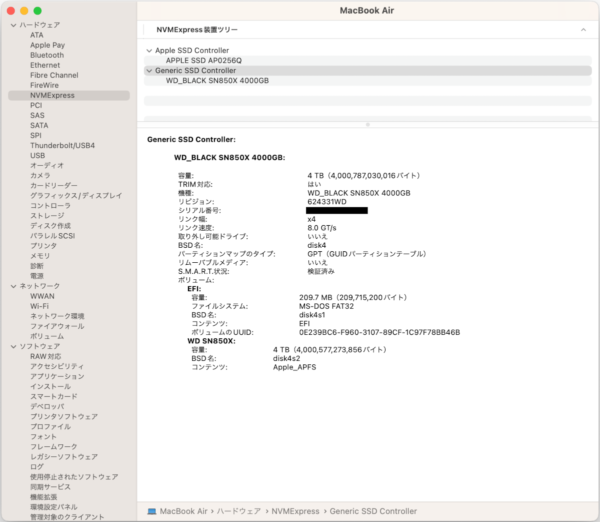Click MacBook Air in the path bar
Image resolution: width=600 pixels, height=522 pixels.
click(x=183, y=511)
